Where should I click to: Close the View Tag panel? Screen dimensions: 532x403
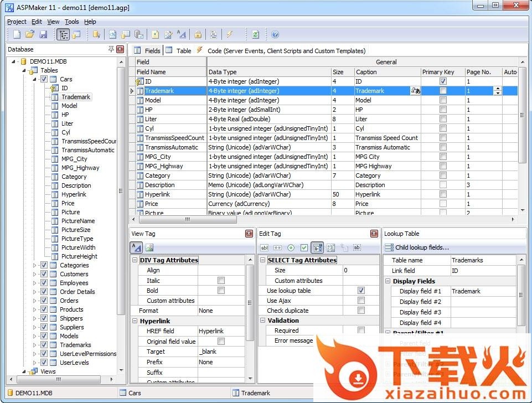(x=249, y=234)
